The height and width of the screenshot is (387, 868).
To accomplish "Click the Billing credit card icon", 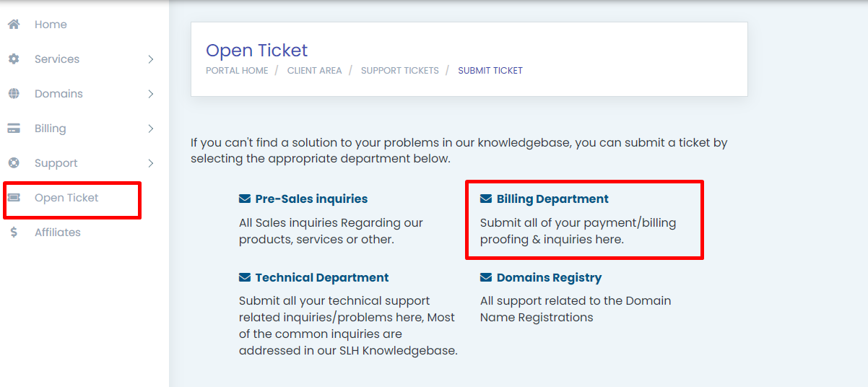I will click(14, 129).
